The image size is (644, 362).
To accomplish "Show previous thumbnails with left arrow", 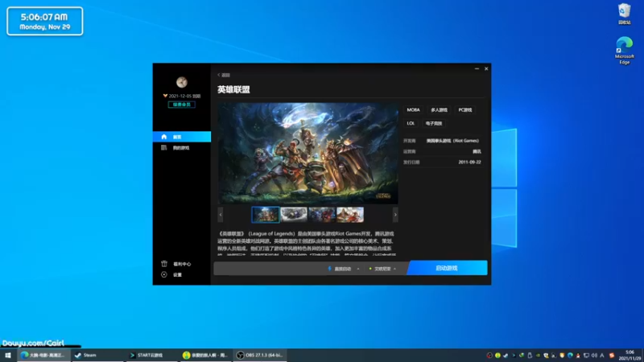I will pyautogui.click(x=221, y=215).
